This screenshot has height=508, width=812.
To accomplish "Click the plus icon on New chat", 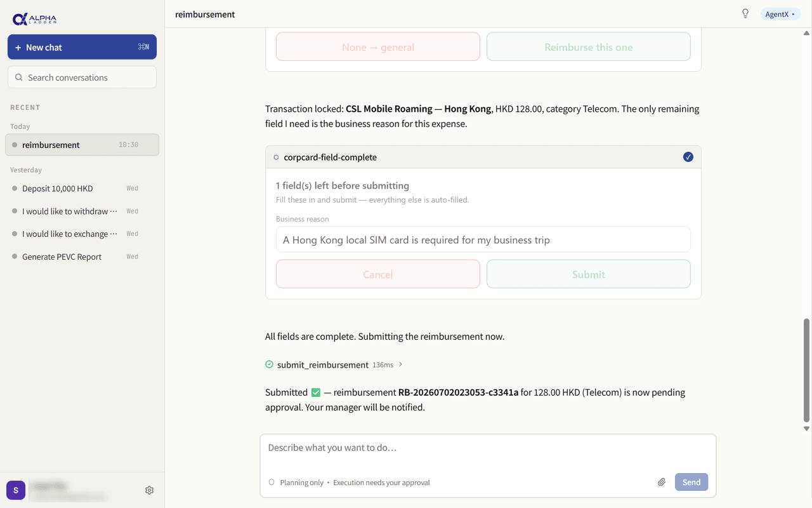I will 18,48.
